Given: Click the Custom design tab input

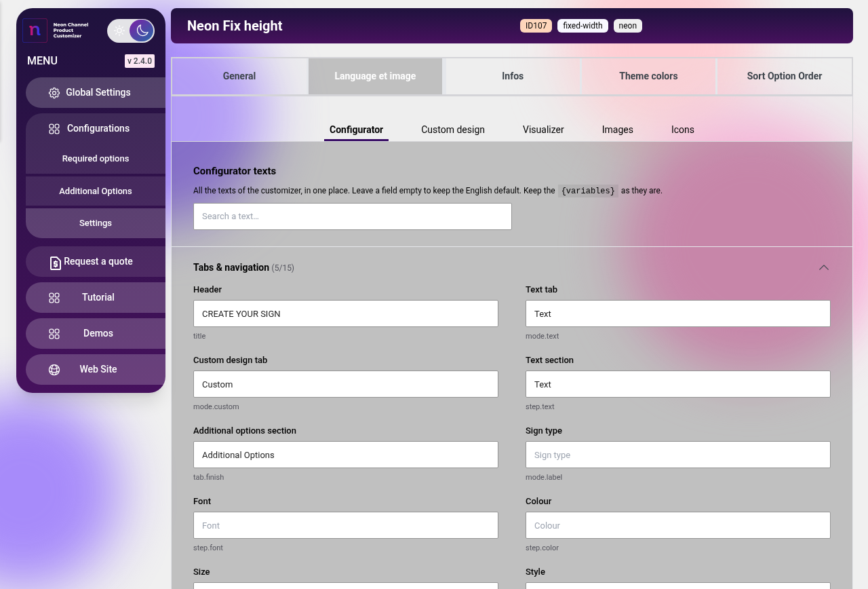Looking at the screenshot, I should 346,384.
